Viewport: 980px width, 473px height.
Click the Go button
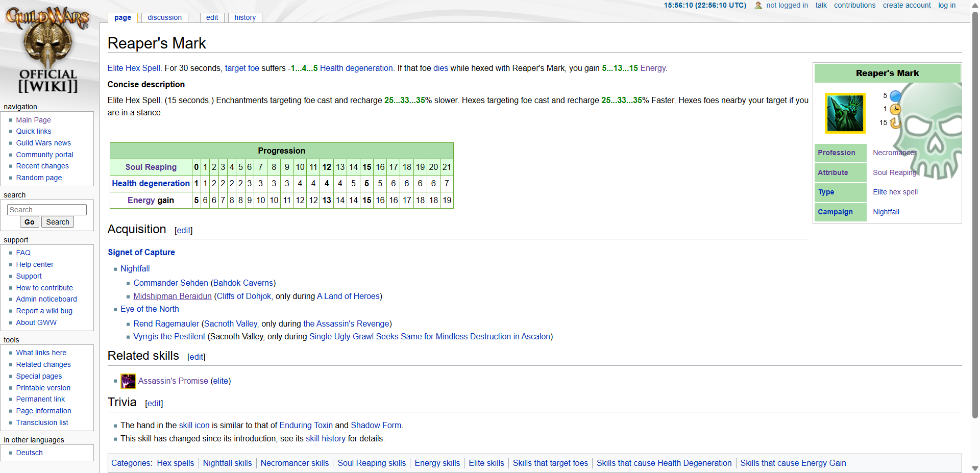pyautogui.click(x=30, y=222)
